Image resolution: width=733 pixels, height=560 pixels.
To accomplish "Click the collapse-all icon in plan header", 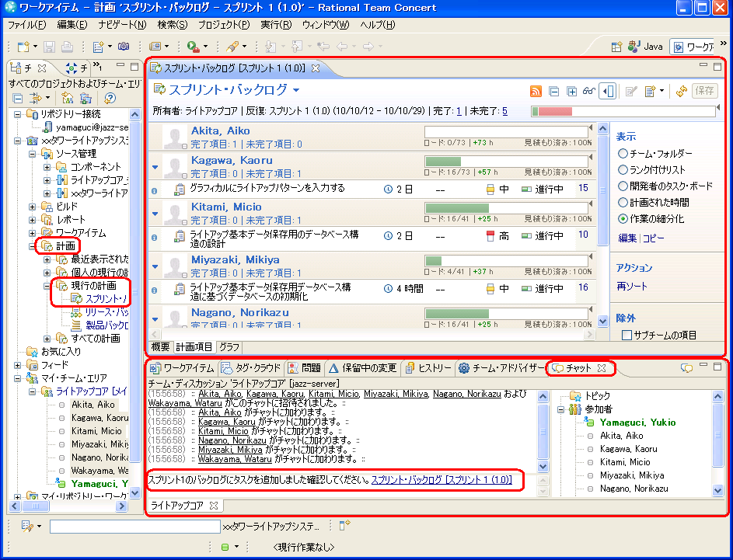I will coord(554,91).
